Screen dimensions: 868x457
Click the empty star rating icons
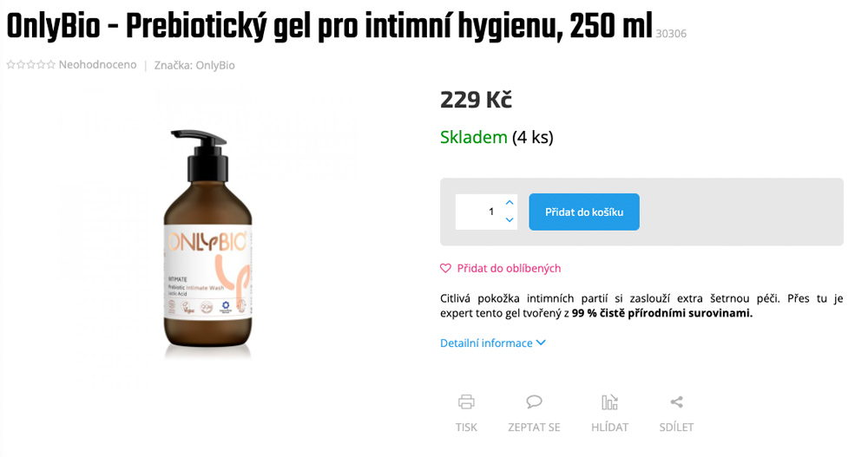(31, 65)
